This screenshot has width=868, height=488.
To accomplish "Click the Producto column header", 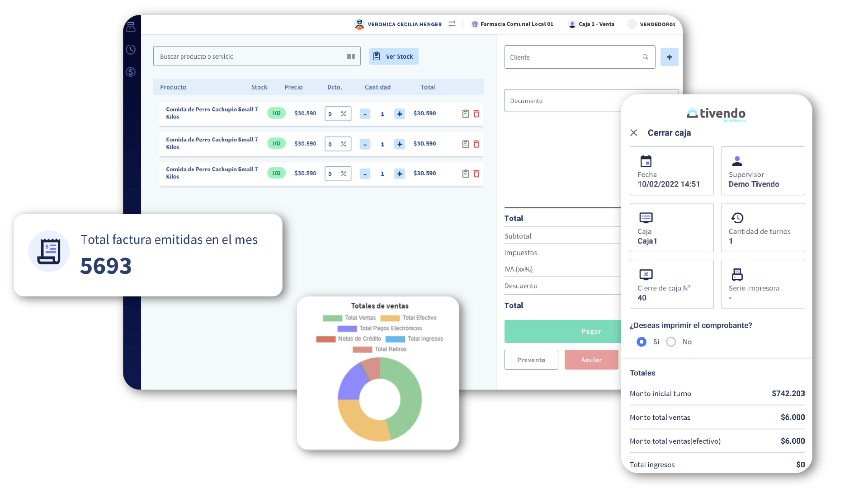I will pos(173,87).
